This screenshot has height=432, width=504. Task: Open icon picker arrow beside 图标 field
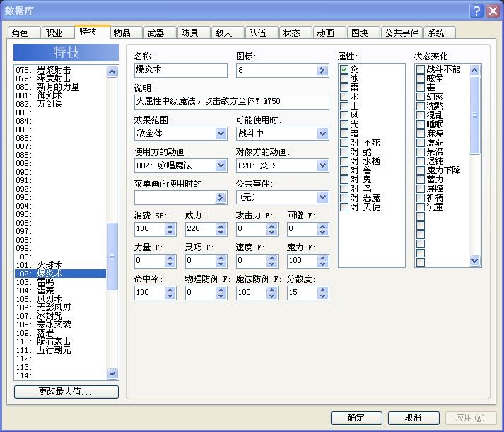coord(322,71)
